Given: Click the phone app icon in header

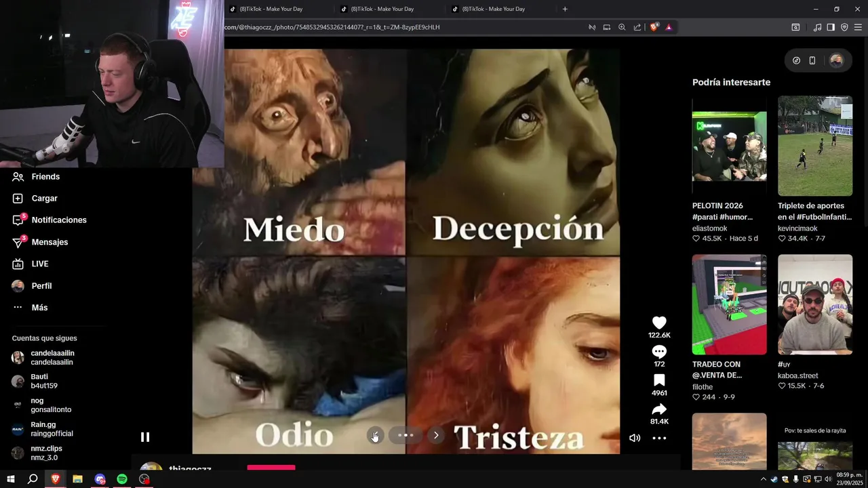Looking at the screenshot, I should point(812,60).
